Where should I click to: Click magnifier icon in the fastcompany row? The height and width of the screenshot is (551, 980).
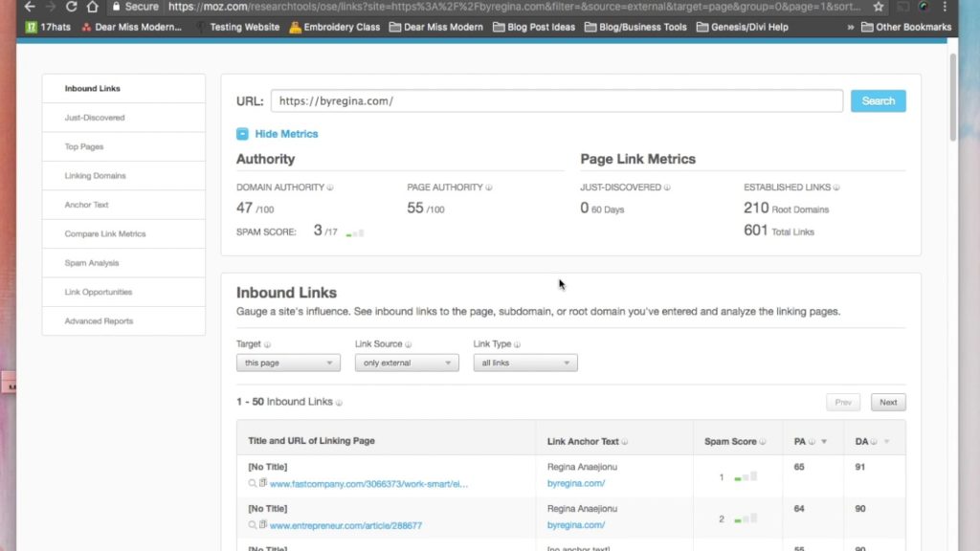(252, 483)
